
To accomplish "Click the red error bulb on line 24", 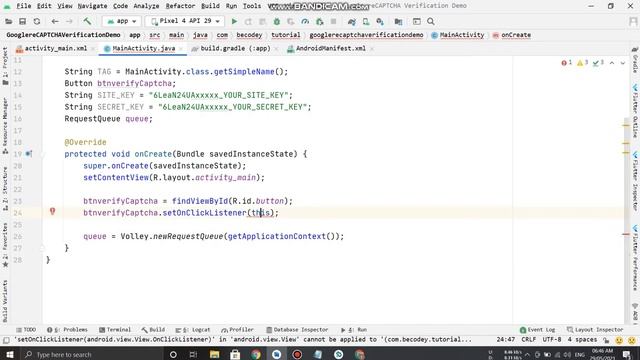I will coord(52,211).
